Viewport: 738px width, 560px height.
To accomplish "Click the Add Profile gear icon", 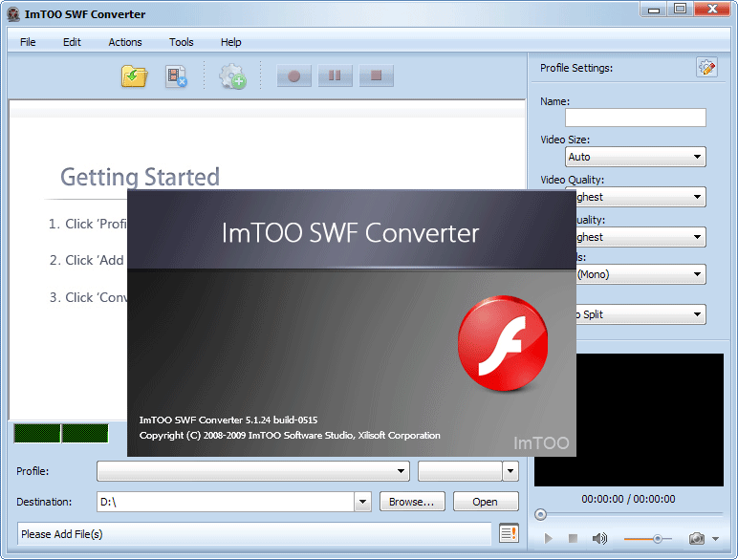I will [232, 76].
